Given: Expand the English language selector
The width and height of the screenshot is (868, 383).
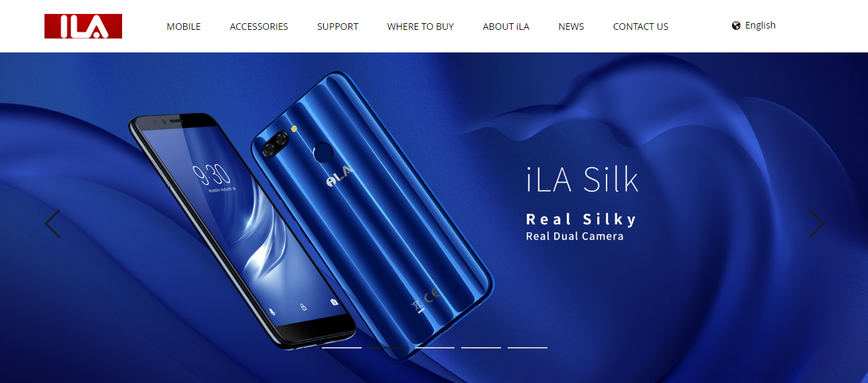Looking at the screenshot, I should click(760, 25).
